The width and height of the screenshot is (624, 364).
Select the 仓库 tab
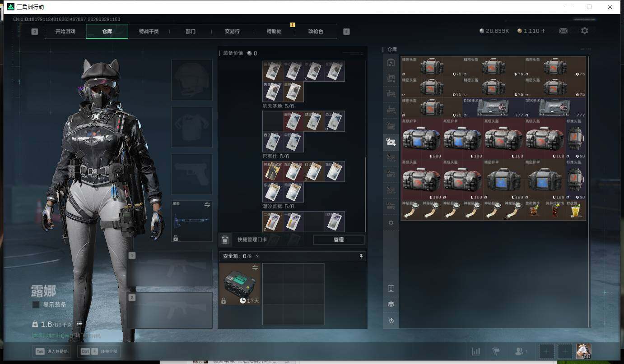107,32
